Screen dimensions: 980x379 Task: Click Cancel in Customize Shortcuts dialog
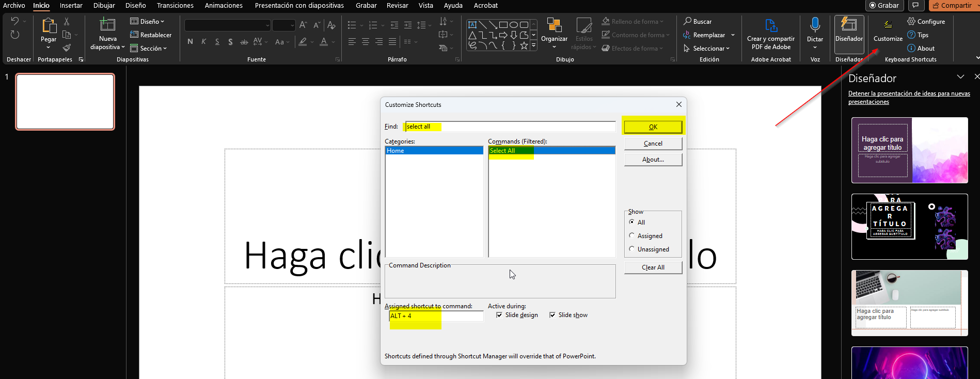(653, 144)
